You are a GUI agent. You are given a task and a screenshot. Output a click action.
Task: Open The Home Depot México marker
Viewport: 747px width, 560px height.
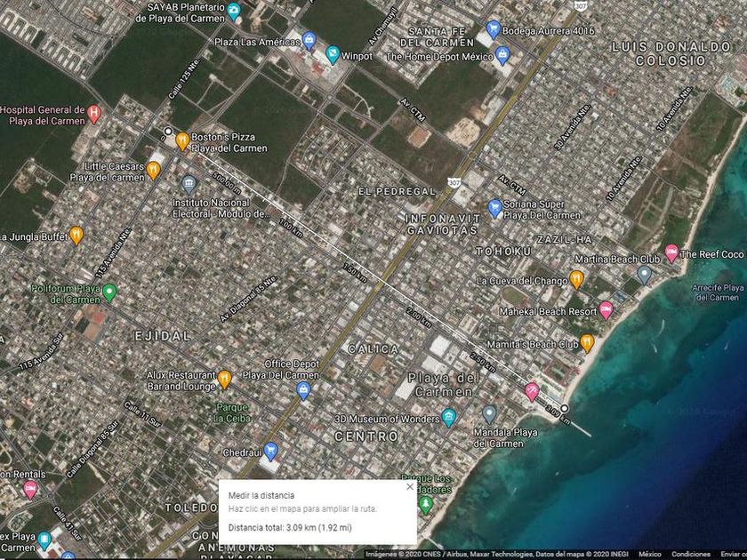[x=502, y=56]
